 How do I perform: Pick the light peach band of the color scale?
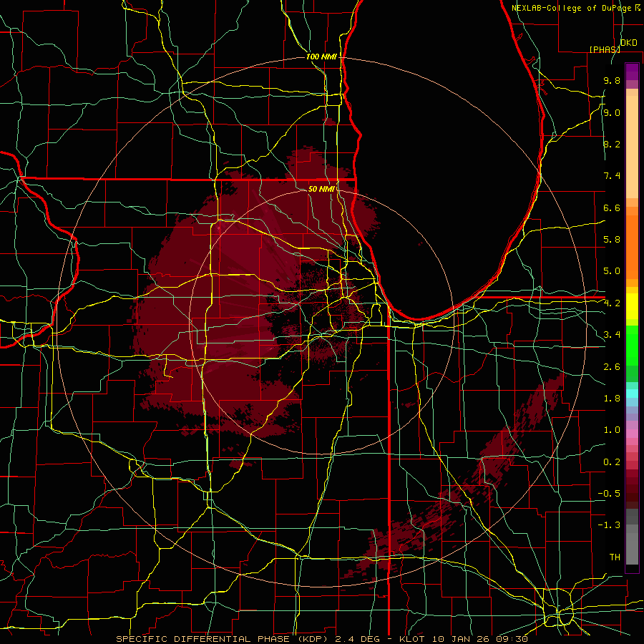632,148
